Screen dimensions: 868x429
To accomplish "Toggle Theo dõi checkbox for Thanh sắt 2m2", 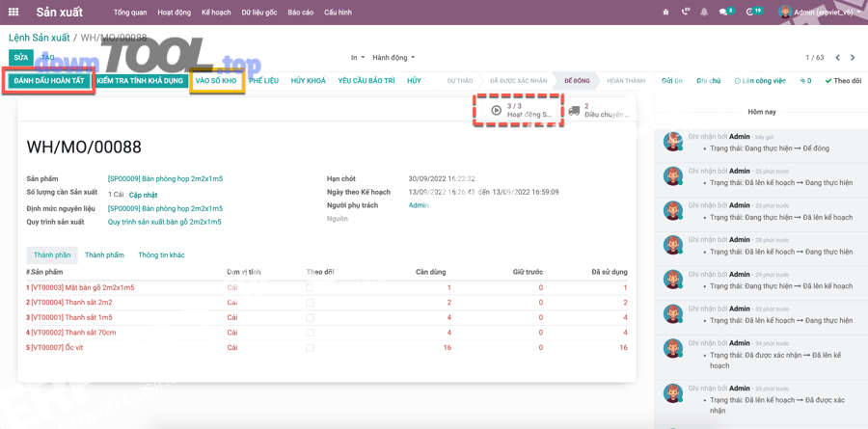I will pyautogui.click(x=310, y=303).
